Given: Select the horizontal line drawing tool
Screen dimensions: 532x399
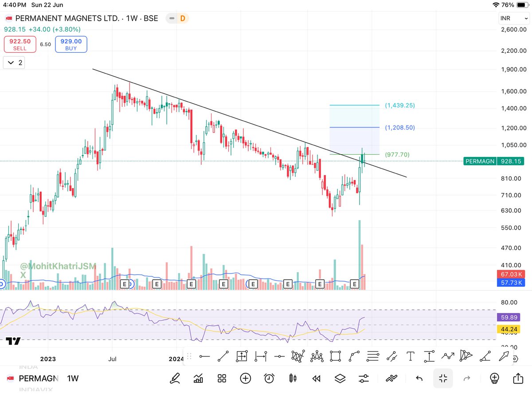Looking at the screenshot, I should tap(204, 356).
